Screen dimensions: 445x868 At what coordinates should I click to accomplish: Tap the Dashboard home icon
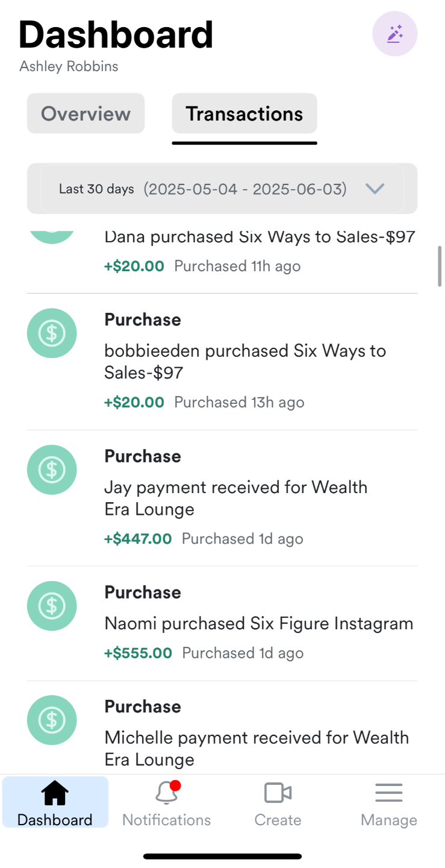pos(55,794)
